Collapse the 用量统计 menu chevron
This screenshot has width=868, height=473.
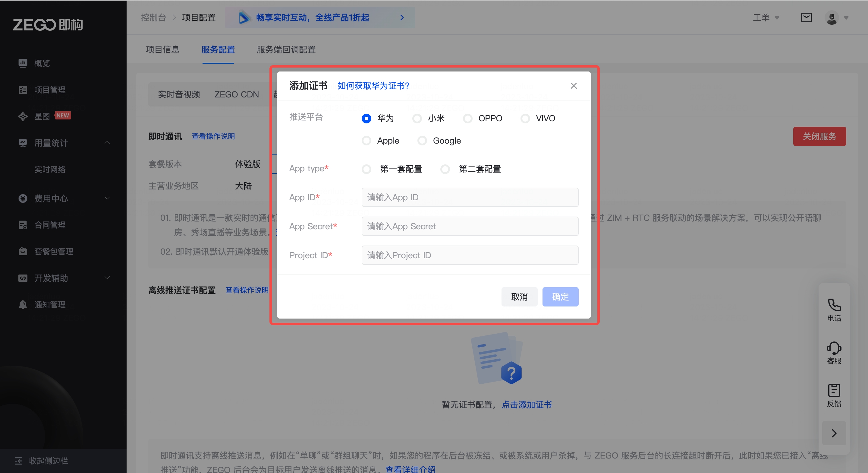[x=108, y=143]
